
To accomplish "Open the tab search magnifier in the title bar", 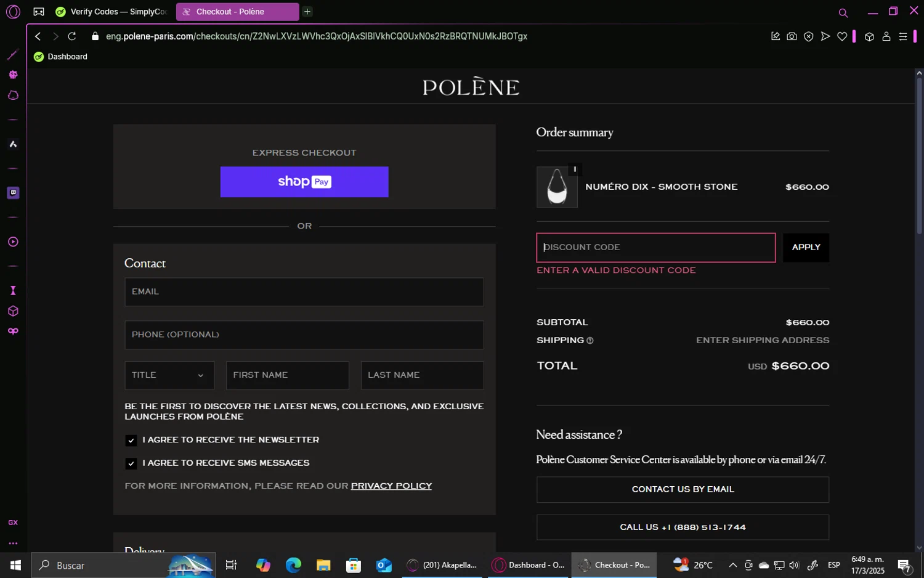I will [x=843, y=12].
